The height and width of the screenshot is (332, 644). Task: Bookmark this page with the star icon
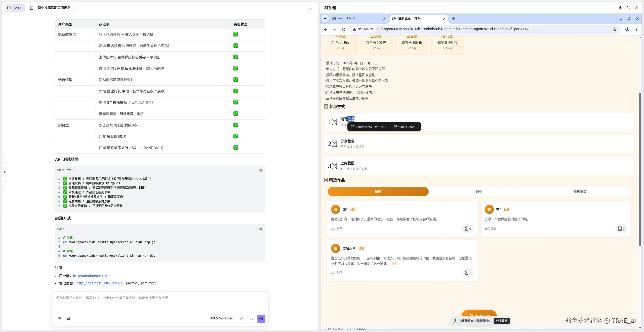click(615, 29)
